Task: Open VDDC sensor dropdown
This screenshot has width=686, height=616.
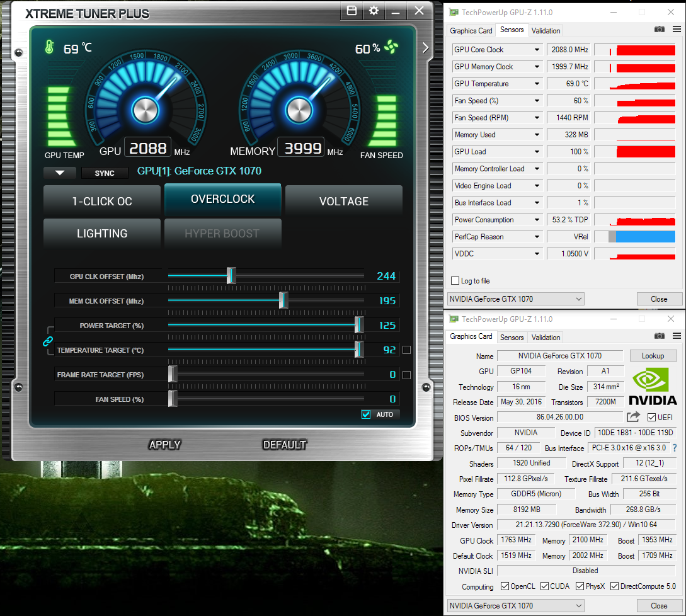Action: [537, 254]
